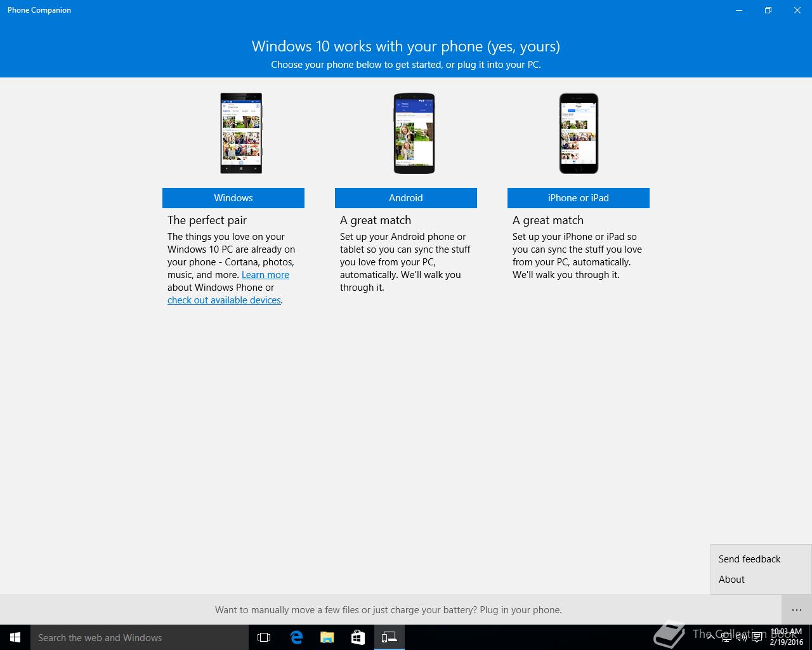The image size is (812, 650).
Task: Toggle the three-dot more options button
Action: (x=797, y=610)
